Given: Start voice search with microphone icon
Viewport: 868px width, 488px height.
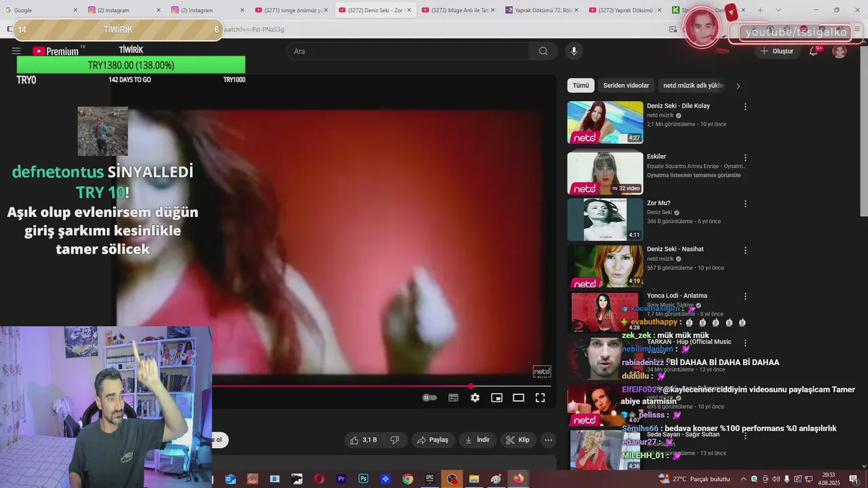Looking at the screenshot, I should [574, 51].
